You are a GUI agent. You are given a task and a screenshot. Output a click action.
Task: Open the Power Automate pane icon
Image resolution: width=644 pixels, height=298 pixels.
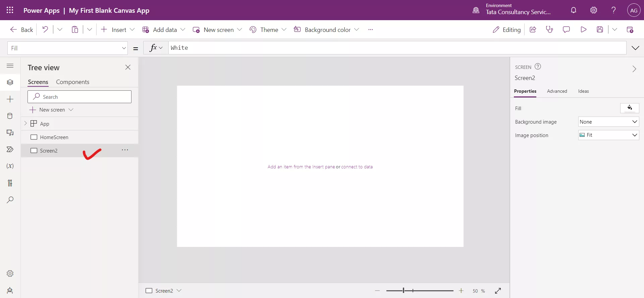click(10, 149)
